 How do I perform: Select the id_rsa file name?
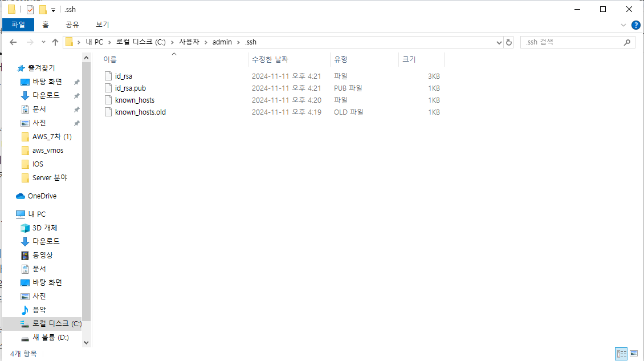pos(124,76)
